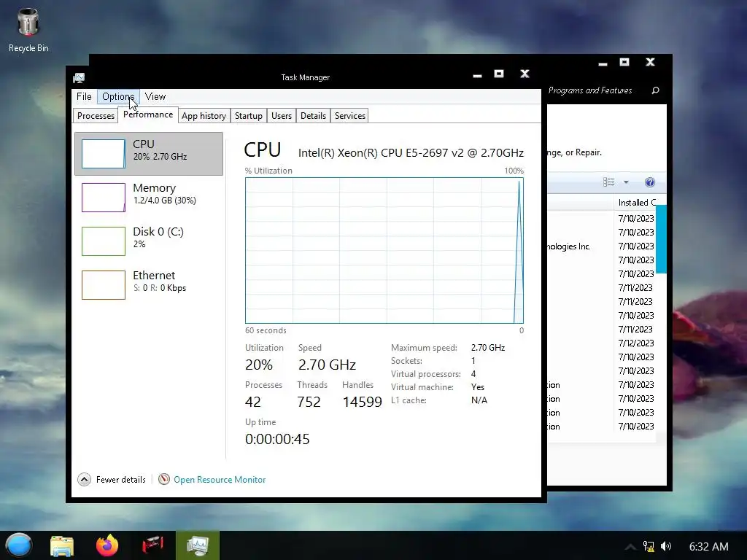The width and height of the screenshot is (747, 560).
Task: Select the Performance tab
Action: 148,114
